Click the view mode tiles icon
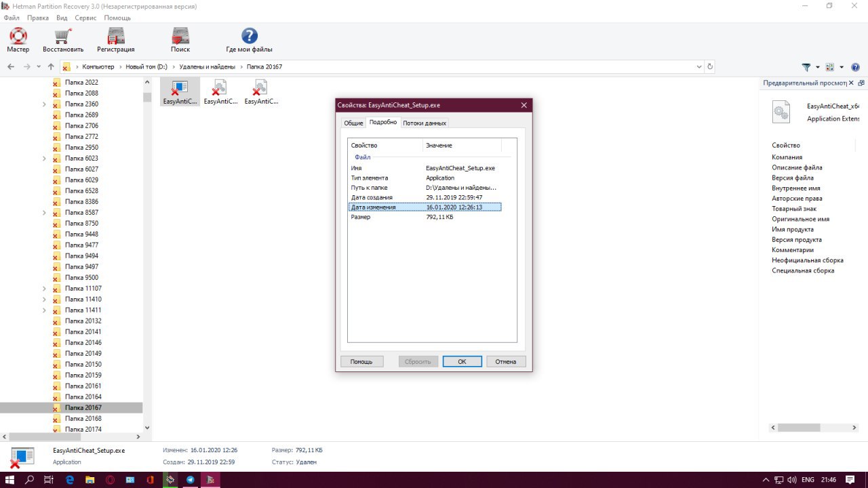This screenshot has height=488, width=868. pyautogui.click(x=830, y=67)
